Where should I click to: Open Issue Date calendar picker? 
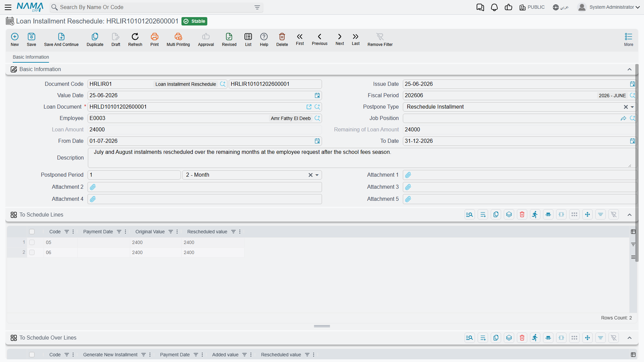click(632, 84)
